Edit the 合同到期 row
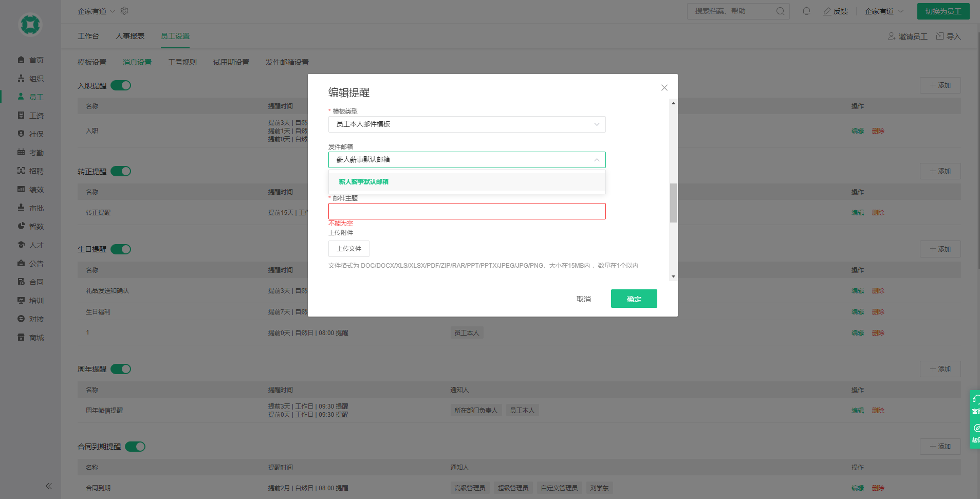The width and height of the screenshot is (980, 499). [x=858, y=488]
